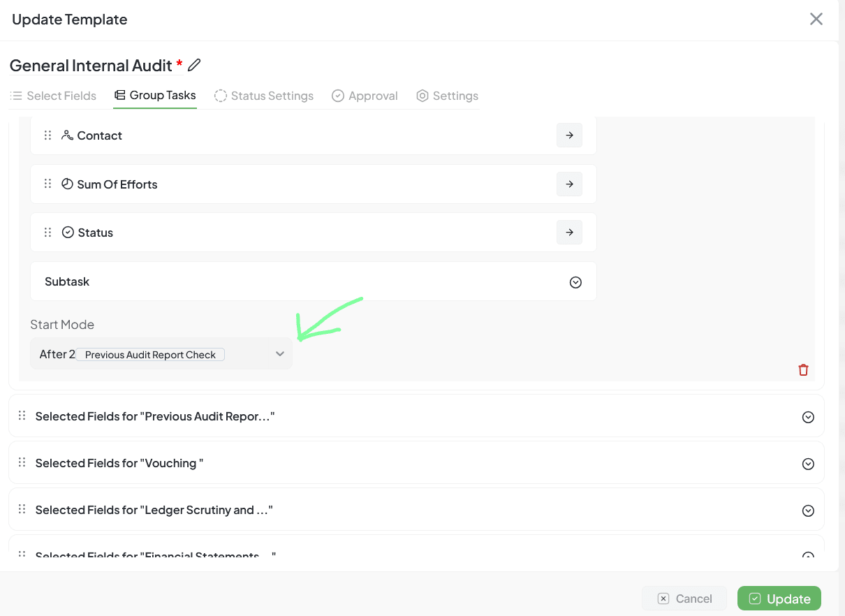Expand the Subtask section
This screenshot has height=616, width=845.
tap(575, 282)
